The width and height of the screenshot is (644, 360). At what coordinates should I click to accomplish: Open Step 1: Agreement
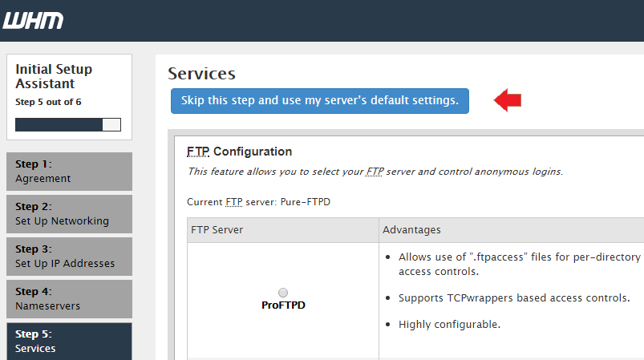point(70,172)
